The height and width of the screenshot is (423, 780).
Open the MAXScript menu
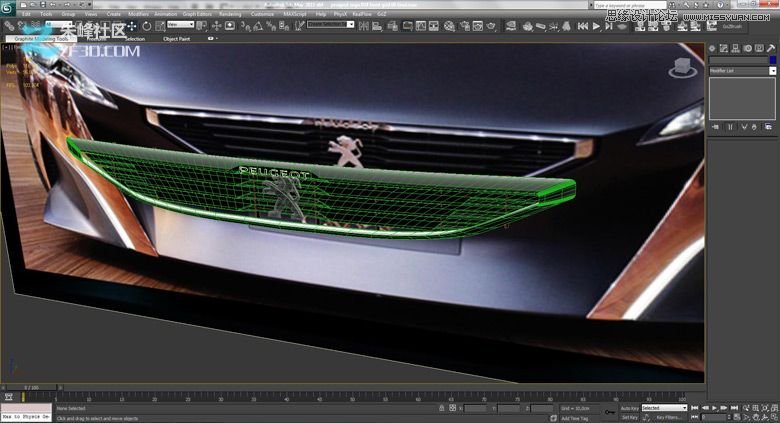[x=295, y=14]
